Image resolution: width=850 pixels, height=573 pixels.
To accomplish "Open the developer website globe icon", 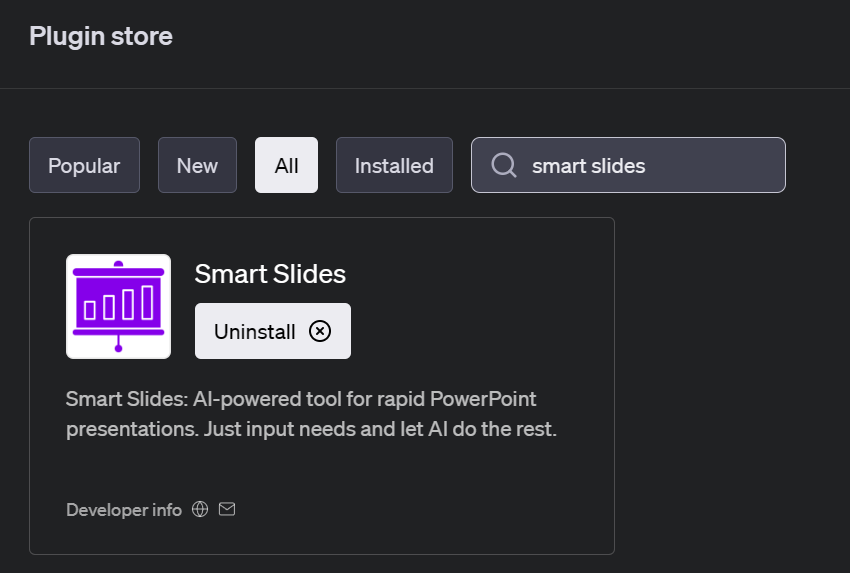I will click(x=200, y=510).
